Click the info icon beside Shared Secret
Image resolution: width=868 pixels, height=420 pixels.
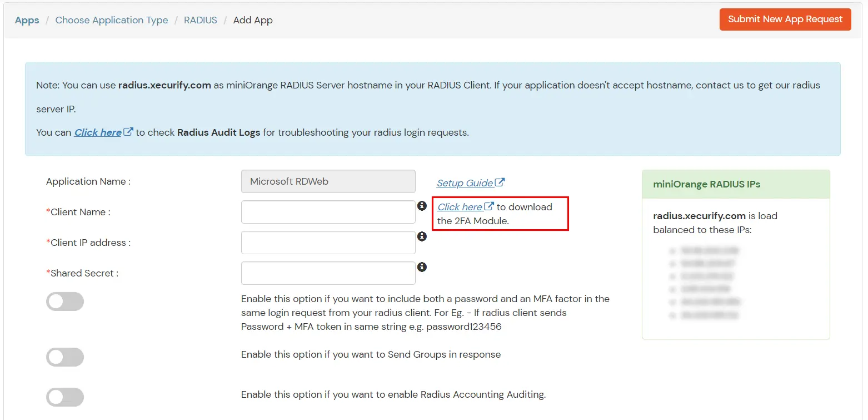pyautogui.click(x=422, y=267)
